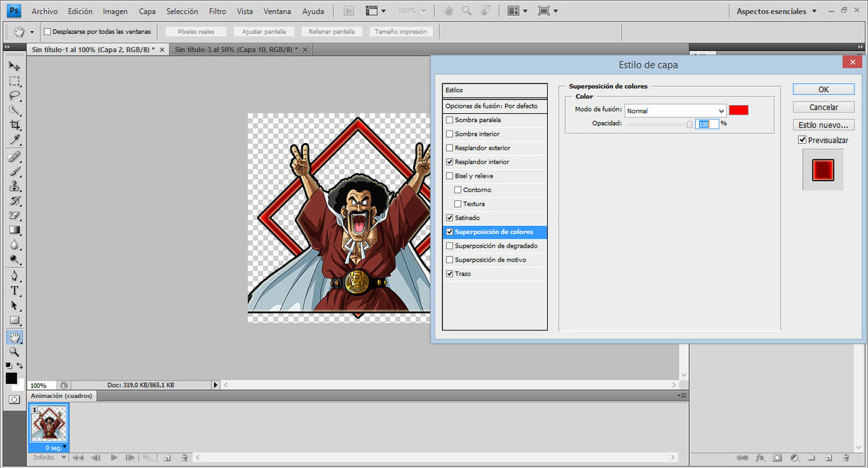This screenshot has height=468, width=868.
Task: Enable Bisel y relieve checkbox
Action: (450, 176)
